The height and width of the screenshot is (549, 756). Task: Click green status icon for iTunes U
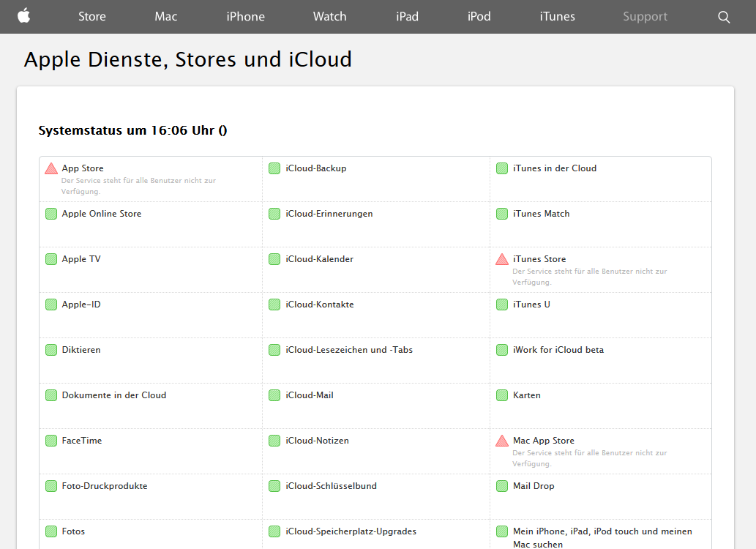click(x=502, y=305)
